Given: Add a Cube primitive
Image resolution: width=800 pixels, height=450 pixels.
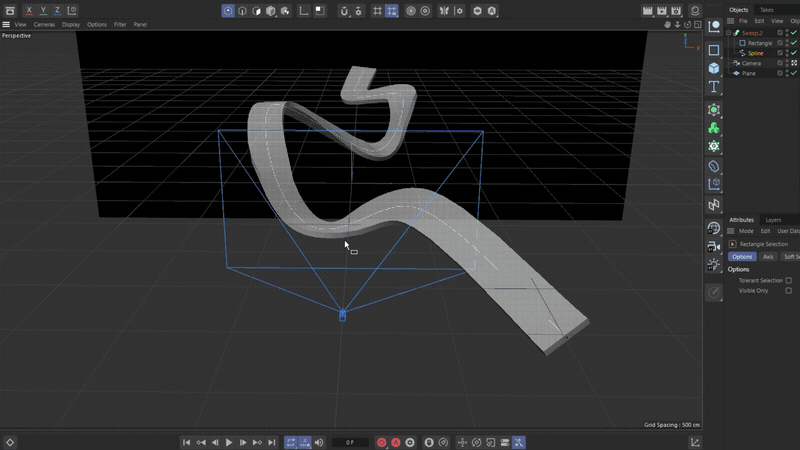Looking at the screenshot, I should coord(714,68).
